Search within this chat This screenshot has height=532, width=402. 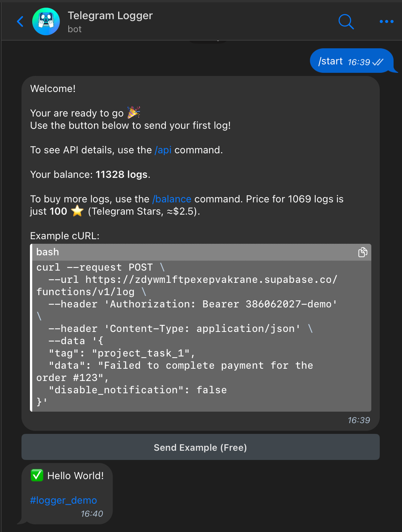point(346,21)
